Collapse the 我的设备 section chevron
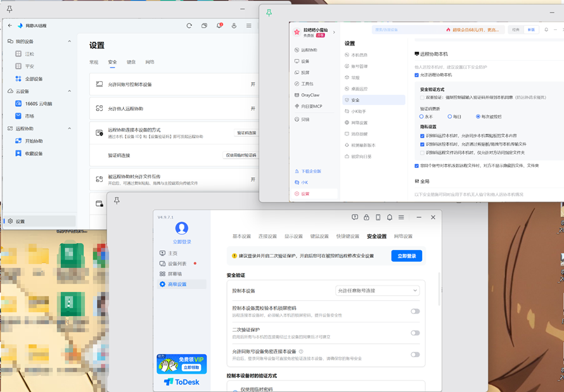This screenshot has height=392, width=564. (70, 41)
